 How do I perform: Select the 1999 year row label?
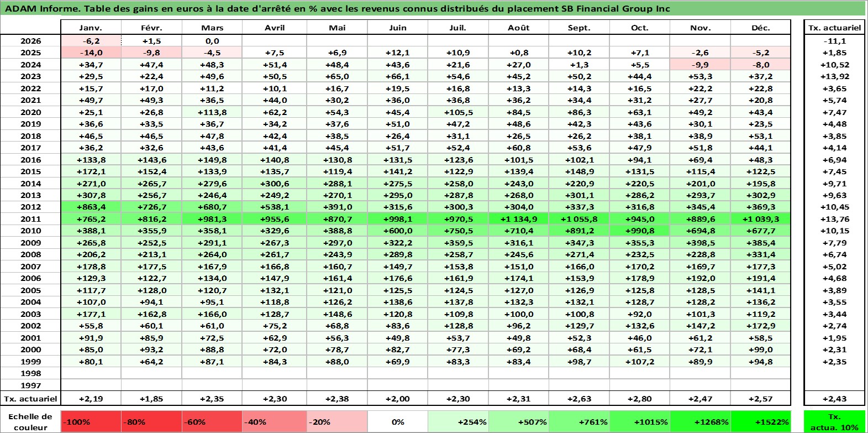tap(30, 362)
